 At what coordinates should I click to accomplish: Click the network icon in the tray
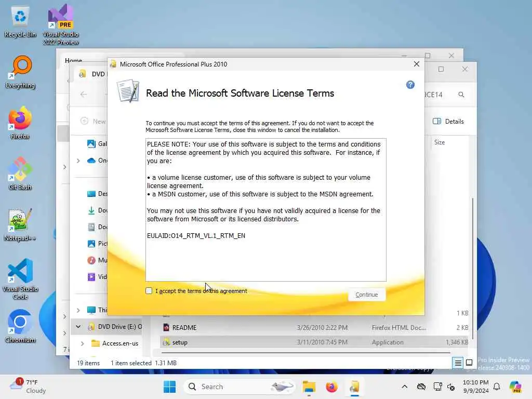[437, 387]
